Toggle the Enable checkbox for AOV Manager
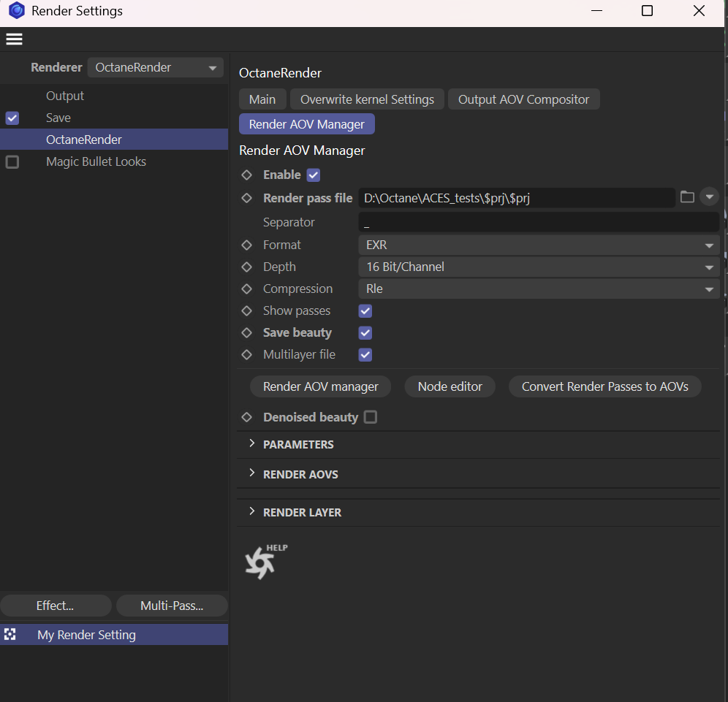The height and width of the screenshot is (702, 728). pos(314,175)
